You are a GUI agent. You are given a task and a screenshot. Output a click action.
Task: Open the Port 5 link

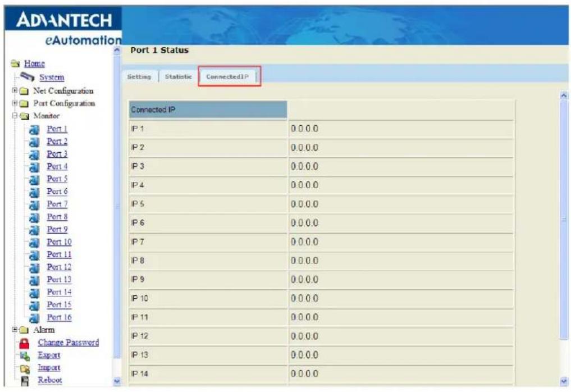[57, 179]
